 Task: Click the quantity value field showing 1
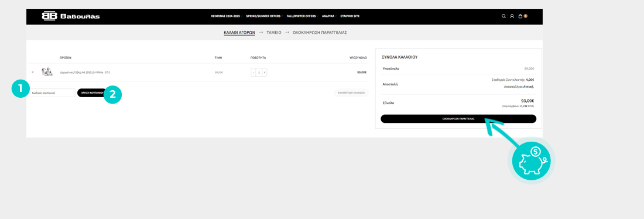(259, 72)
